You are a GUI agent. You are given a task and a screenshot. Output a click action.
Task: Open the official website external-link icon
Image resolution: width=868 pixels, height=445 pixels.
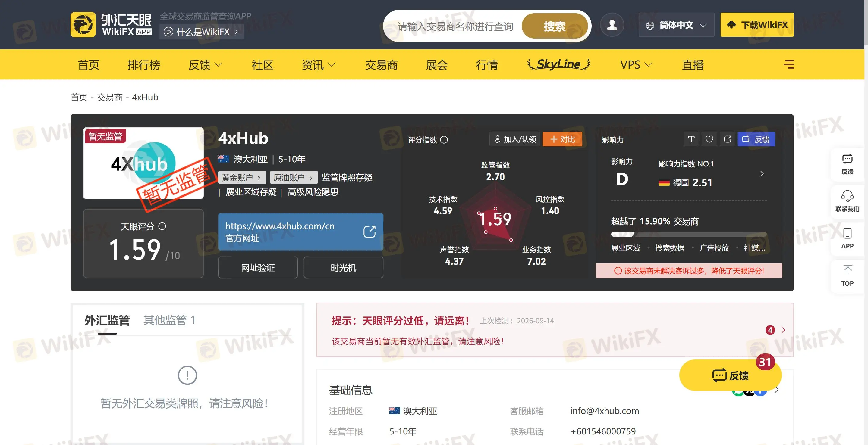click(x=369, y=232)
